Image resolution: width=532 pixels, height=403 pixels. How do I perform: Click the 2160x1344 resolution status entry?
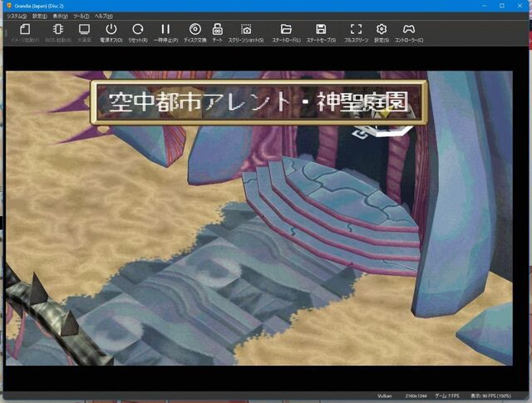(416, 396)
